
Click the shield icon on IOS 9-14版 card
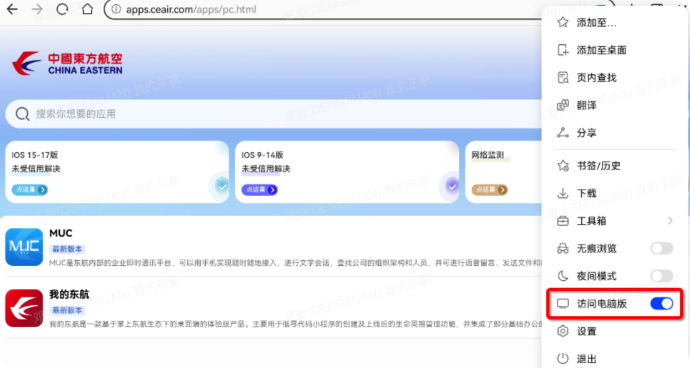click(x=451, y=186)
